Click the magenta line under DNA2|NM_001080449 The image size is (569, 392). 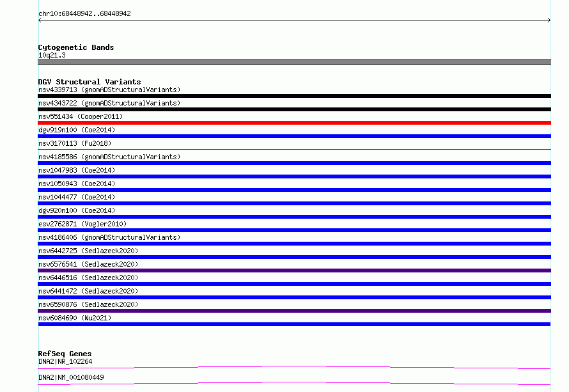coord(294,382)
